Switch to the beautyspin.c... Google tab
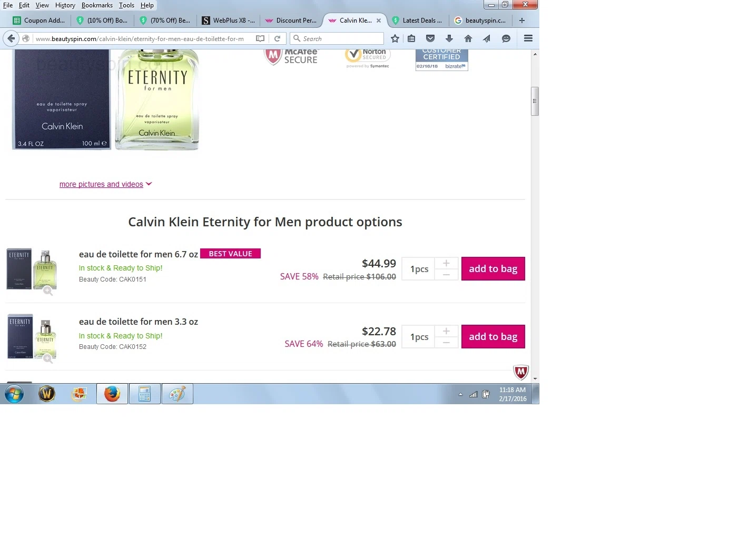749x560 pixels. (x=481, y=21)
